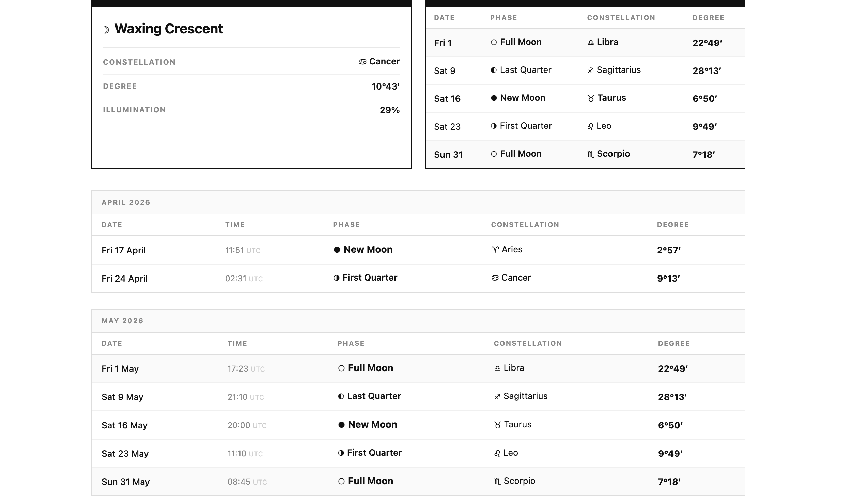Click the 21:10 UTC time cell

pos(246,397)
